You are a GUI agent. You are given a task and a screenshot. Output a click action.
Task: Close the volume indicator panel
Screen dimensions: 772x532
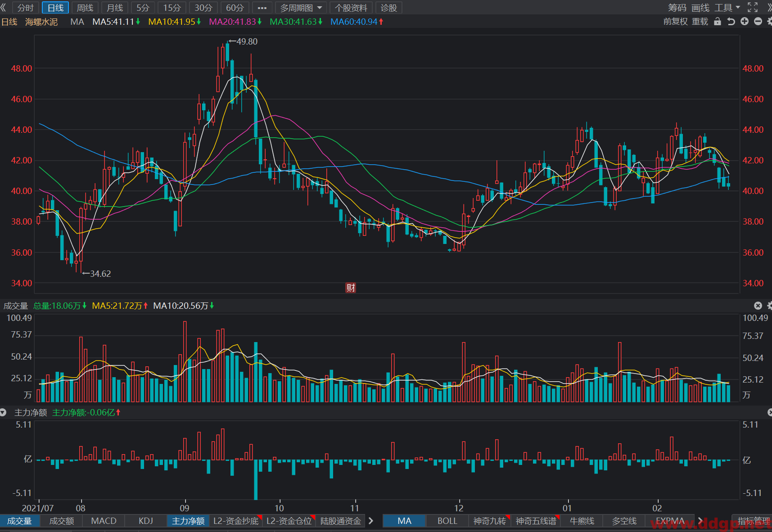[x=758, y=306]
